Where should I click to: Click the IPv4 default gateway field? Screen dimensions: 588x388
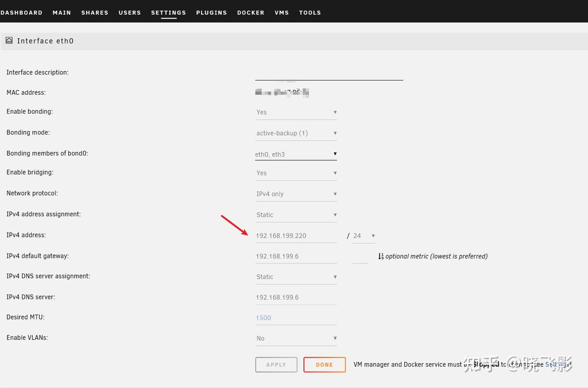tap(296, 256)
